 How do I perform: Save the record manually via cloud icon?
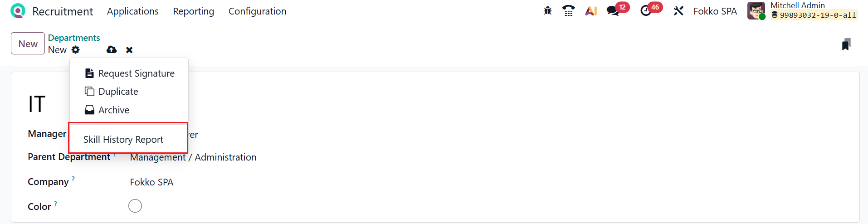coord(112,50)
